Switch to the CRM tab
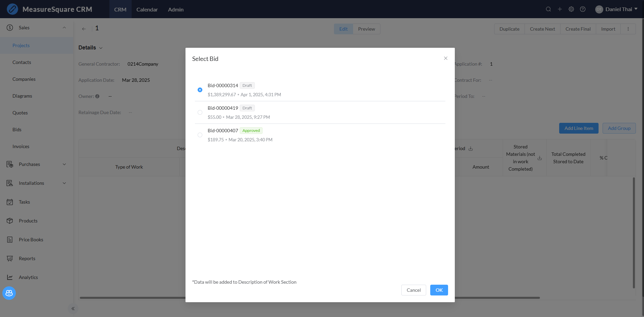Image resolution: width=644 pixels, height=317 pixels. (x=120, y=9)
